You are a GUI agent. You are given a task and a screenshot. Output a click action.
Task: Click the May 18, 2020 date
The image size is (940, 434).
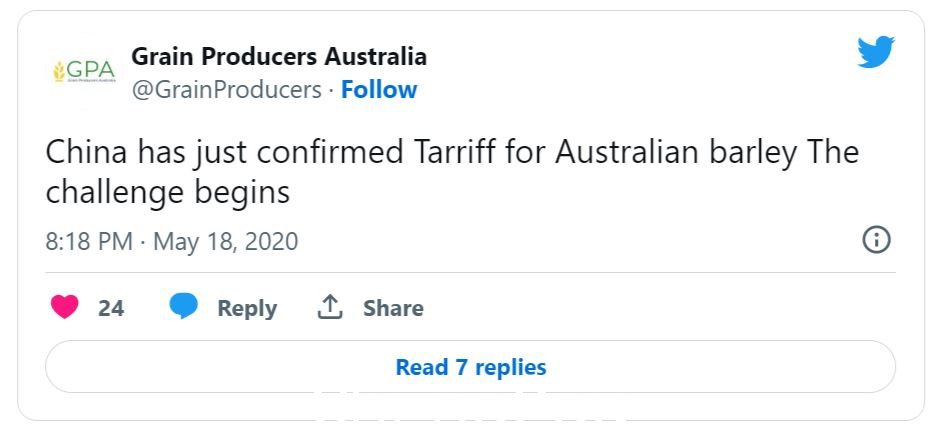[x=225, y=242]
